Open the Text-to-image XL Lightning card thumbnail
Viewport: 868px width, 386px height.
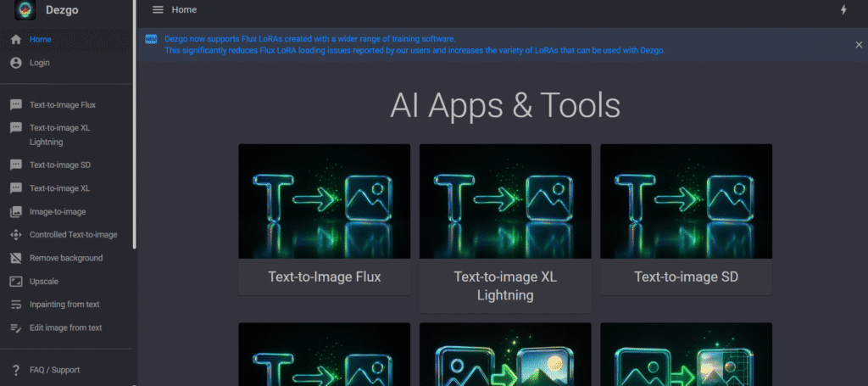(x=505, y=201)
